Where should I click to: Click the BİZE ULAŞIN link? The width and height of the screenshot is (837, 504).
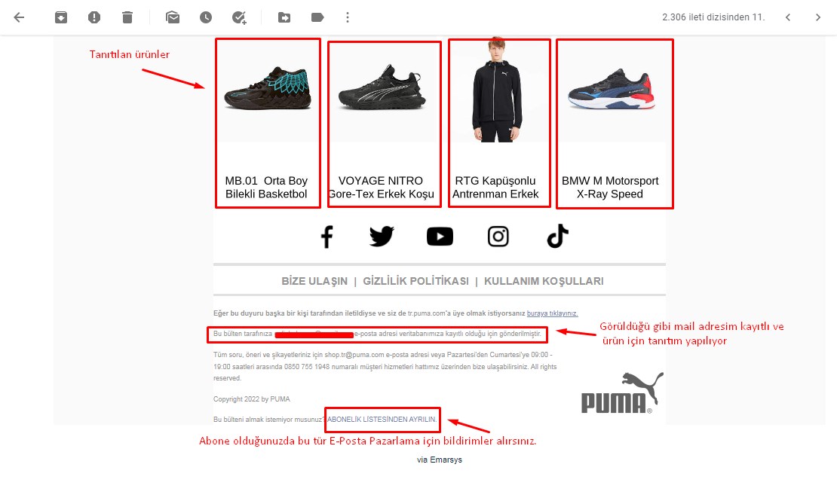(314, 281)
